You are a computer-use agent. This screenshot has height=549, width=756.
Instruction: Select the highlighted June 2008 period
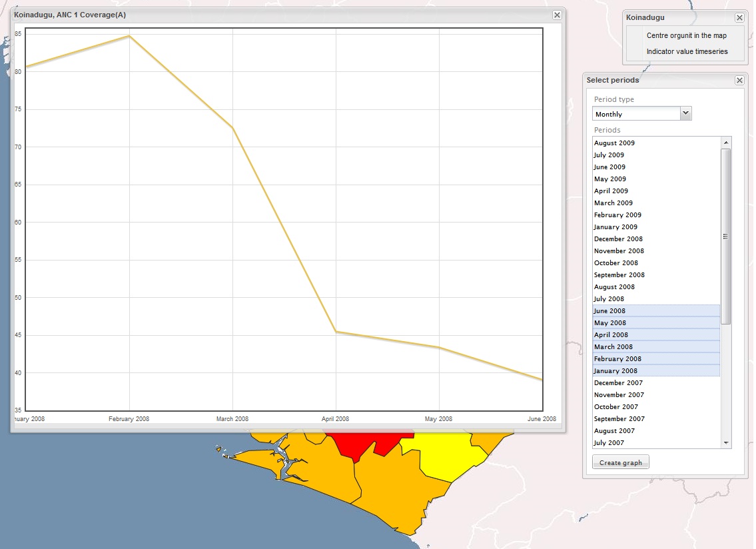point(609,311)
